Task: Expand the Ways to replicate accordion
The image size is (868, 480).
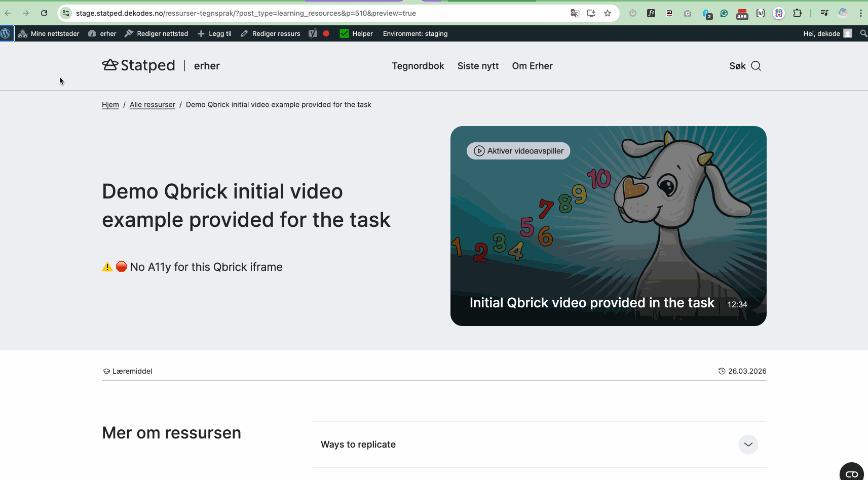Action: (748, 445)
